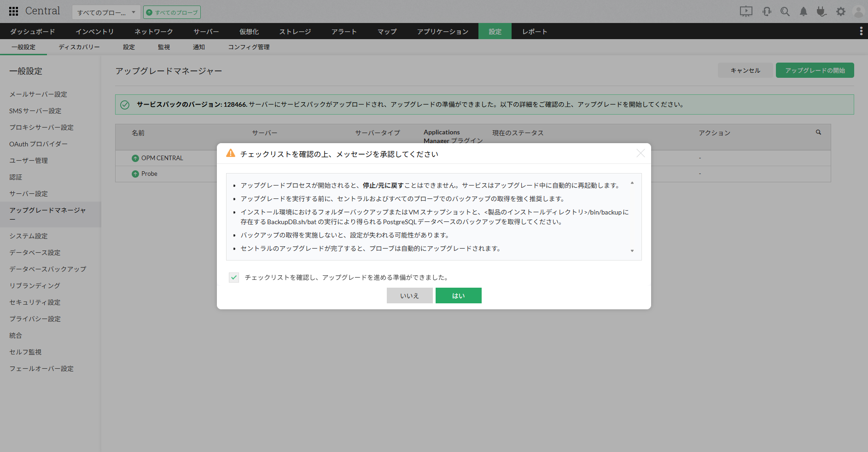Open the gear settings icon
Screen dimensions: 868x452
tap(841, 12)
